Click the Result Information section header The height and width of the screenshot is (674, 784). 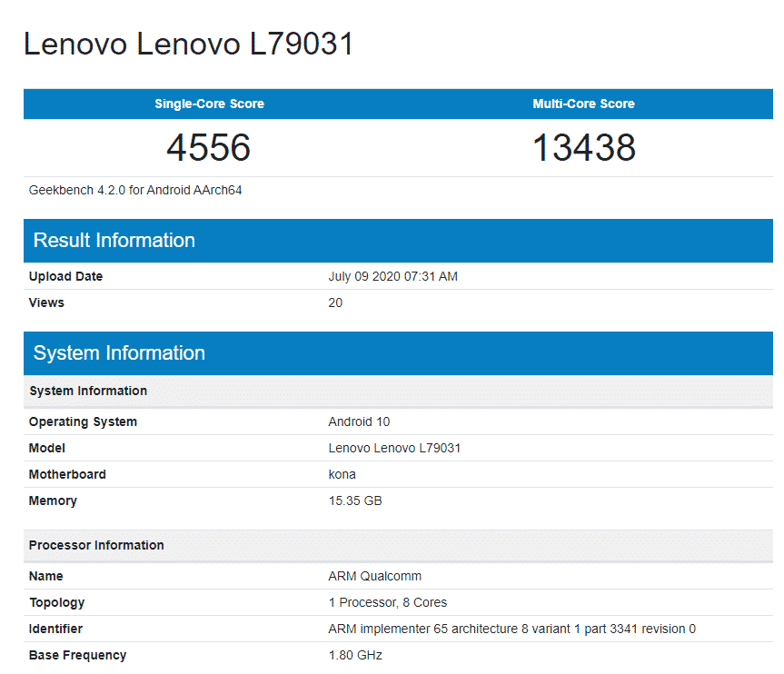(x=398, y=241)
